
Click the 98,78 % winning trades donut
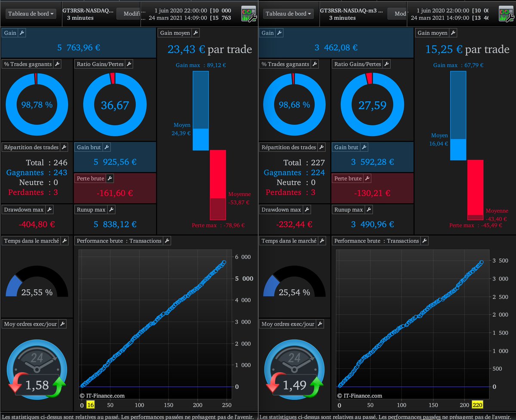click(x=37, y=104)
